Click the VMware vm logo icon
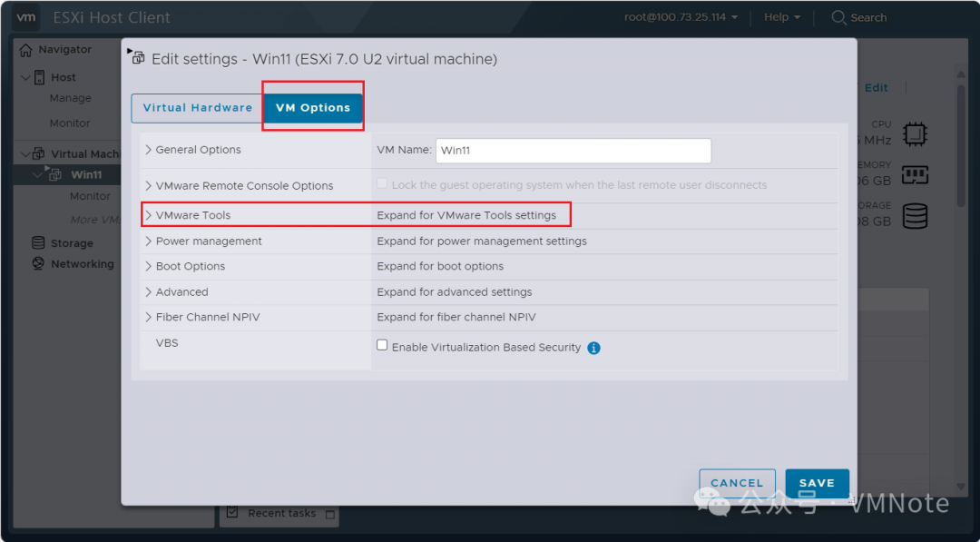This screenshot has width=980, height=542. pos(25,17)
